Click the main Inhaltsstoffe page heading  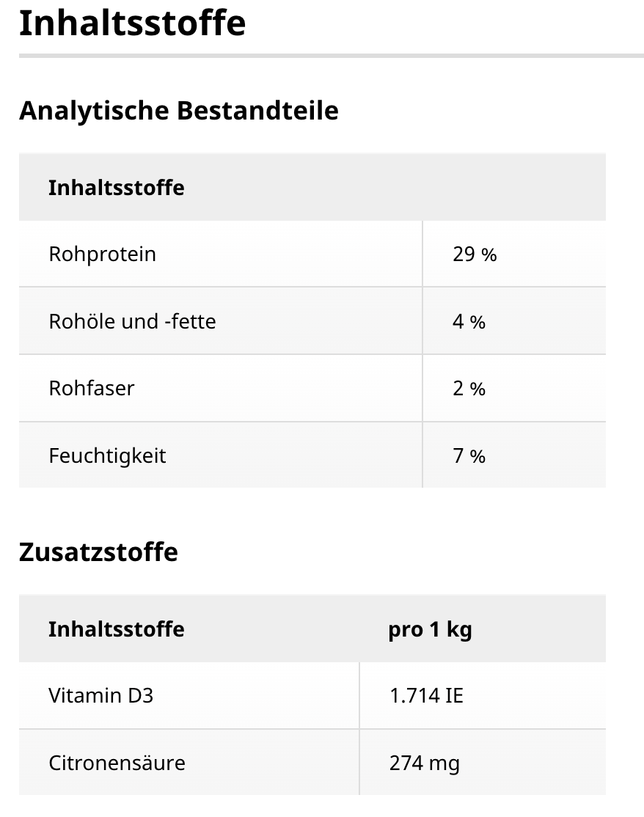pyautogui.click(x=132, y=23)
